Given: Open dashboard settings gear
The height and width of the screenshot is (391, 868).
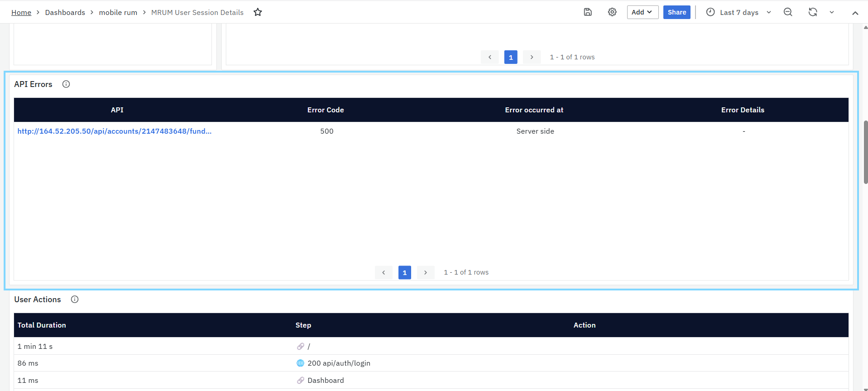Looking at the screenshot, I should [x=612, y=12].
